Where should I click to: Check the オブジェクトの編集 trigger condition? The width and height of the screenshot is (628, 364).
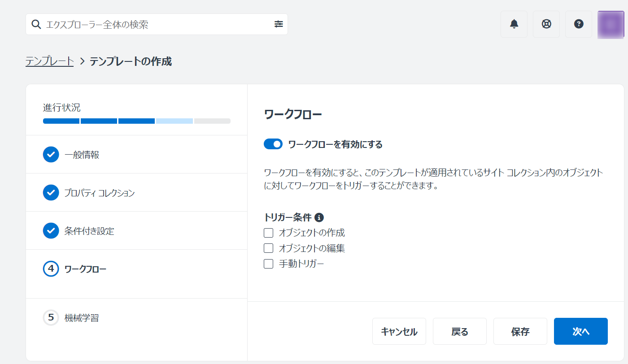tap(268, 248)
